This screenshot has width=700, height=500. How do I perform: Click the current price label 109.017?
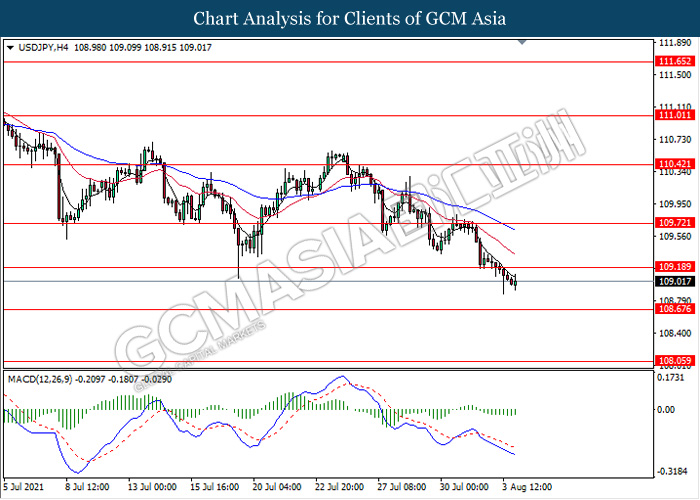click(x=675, y=281)
